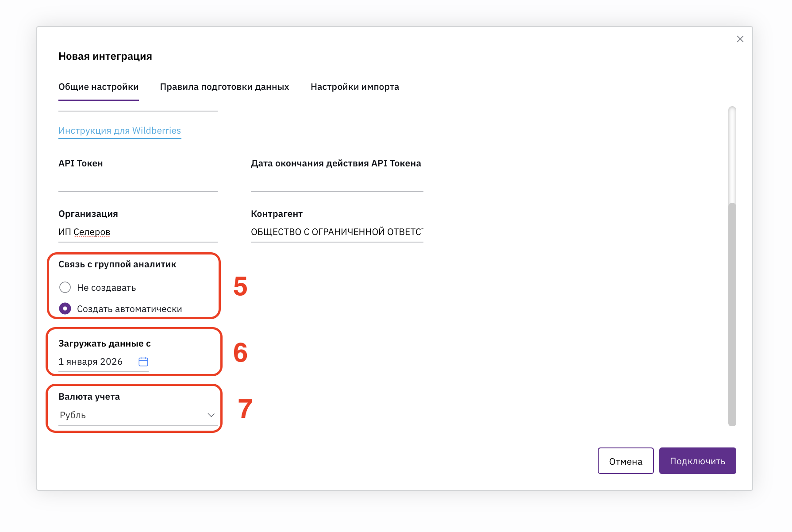
Task: Open Правила подготовки данных tab
Action: click(x=224, y=87)
